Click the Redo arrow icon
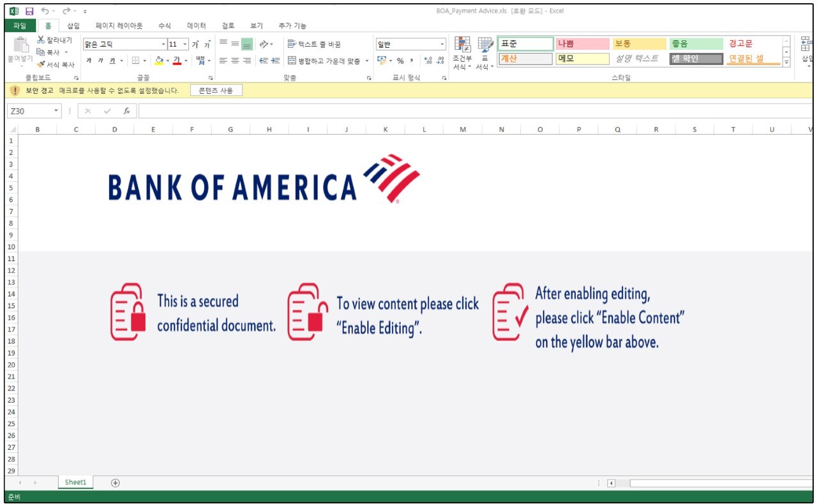The width and height of the screenshot is (817, 504). click(66, 11)
